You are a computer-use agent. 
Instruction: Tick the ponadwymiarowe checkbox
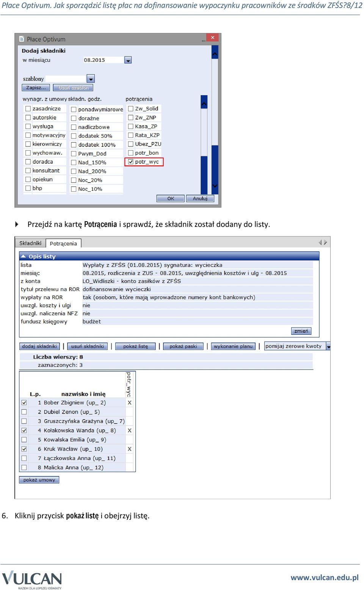(x=74, y=109)
